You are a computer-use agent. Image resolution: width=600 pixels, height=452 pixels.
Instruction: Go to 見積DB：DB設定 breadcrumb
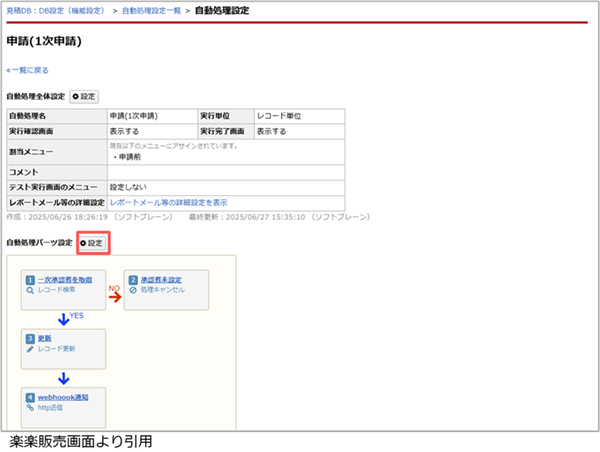click(x=53, y=9)
